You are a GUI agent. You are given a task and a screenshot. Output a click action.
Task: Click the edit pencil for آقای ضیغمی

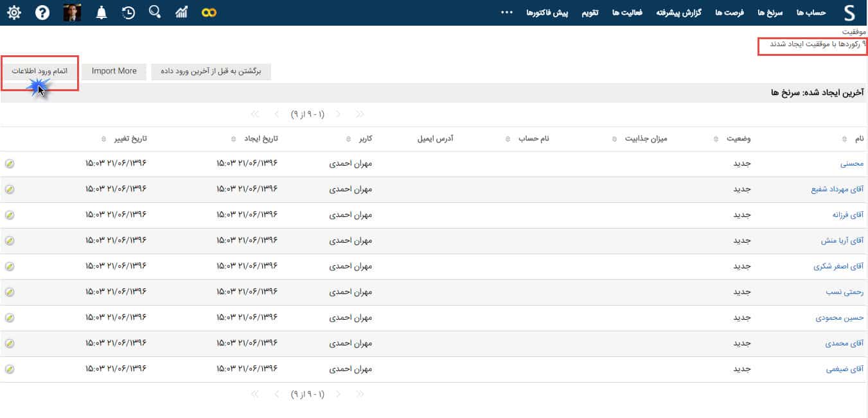coord(9,369)
